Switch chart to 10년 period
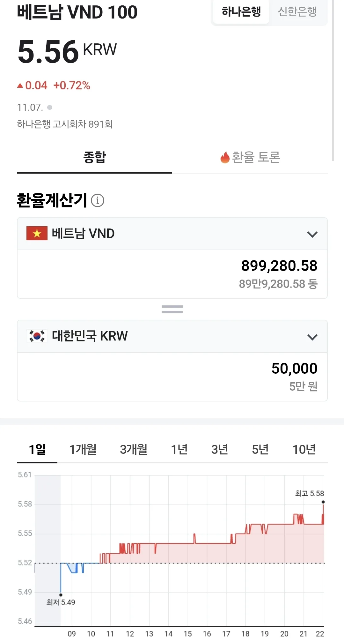 pyautogui.click(x=304, y=449)
